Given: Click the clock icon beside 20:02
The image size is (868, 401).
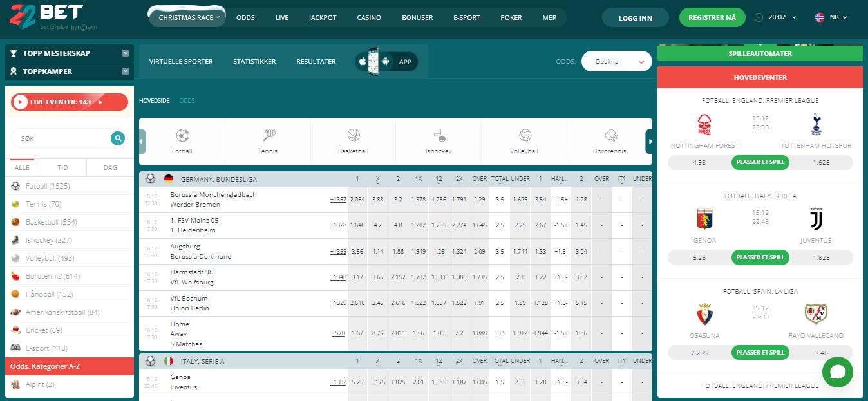Looking at the screenshot, I should tap(759, 17).
